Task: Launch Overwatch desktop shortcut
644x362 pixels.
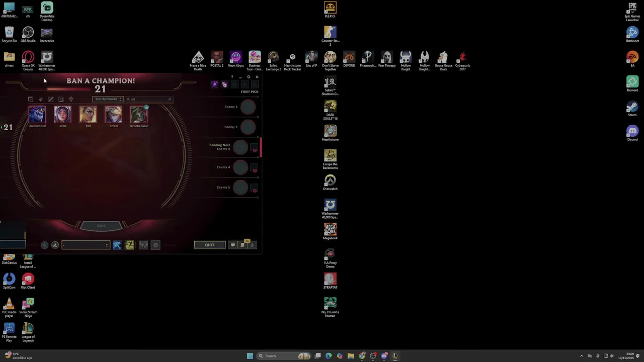Action: click(330, 183)
